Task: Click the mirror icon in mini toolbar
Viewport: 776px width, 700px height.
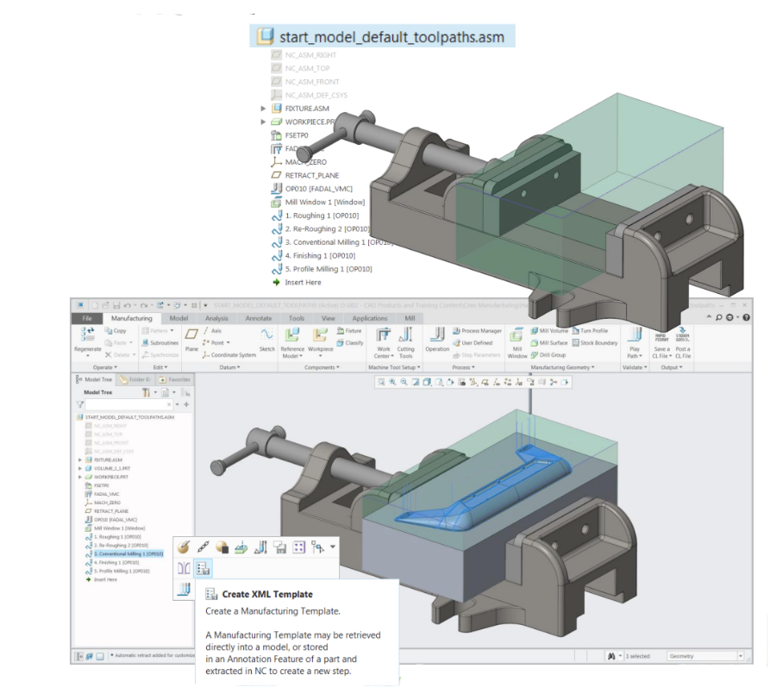Action: [184, 568]
